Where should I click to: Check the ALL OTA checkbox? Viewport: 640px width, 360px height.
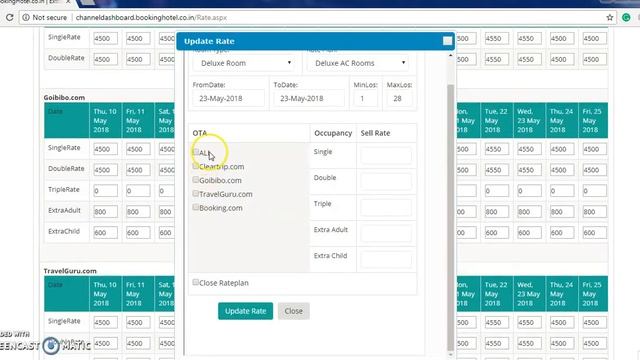click(x=196, y=152)
